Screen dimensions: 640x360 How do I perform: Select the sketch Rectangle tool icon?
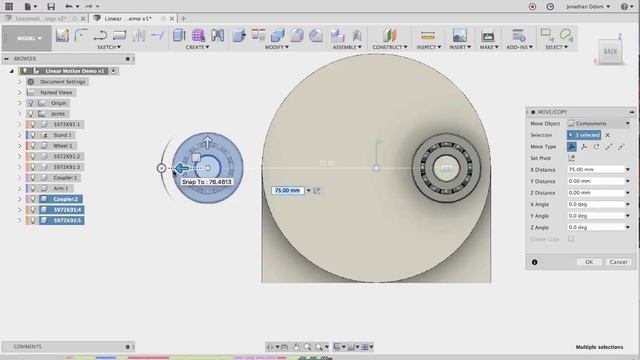(x=119, y=36)
